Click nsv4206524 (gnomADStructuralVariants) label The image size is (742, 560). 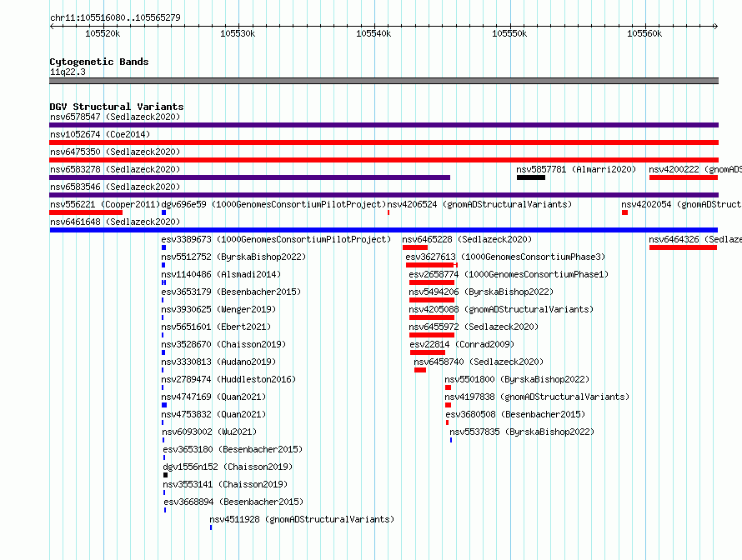click(x=479, y=204)
